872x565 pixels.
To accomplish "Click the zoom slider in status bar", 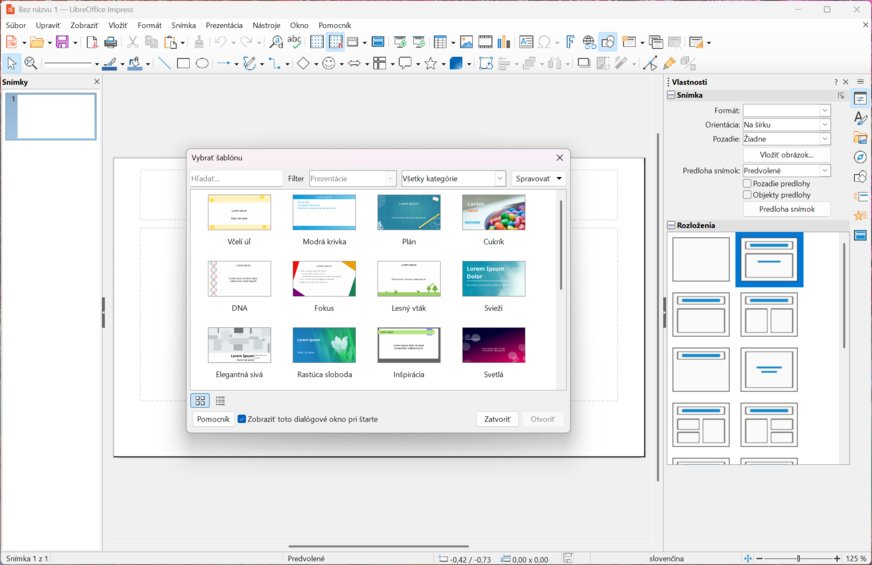I will pos(798,558).
